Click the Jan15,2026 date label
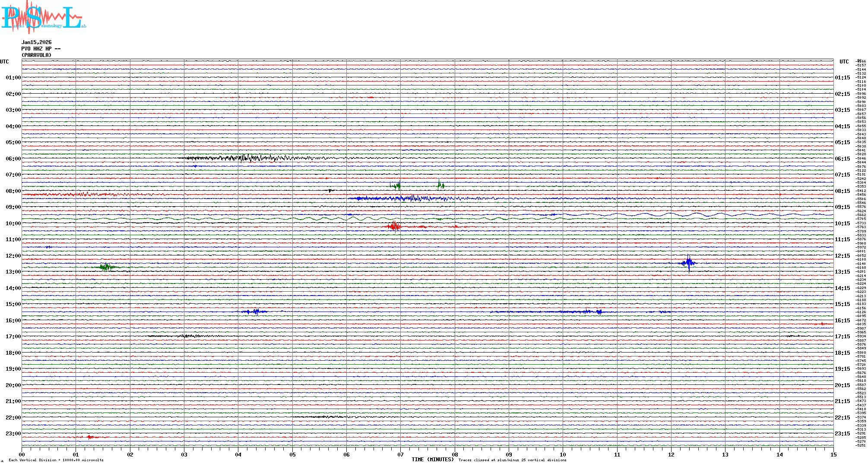Viewport: 868px width, 466px height. pyautogui.click(x=36, y=42)
